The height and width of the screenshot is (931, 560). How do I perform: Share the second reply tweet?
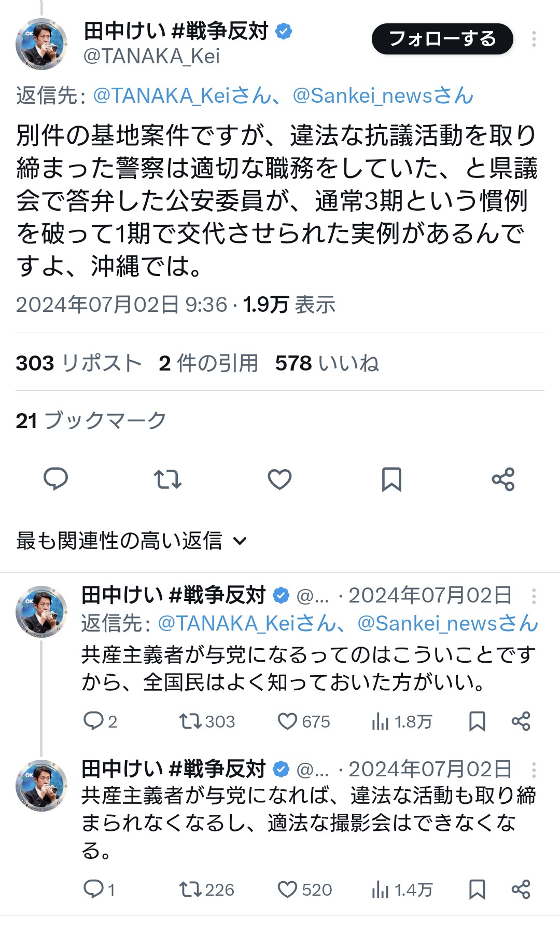tap(521, 889)
